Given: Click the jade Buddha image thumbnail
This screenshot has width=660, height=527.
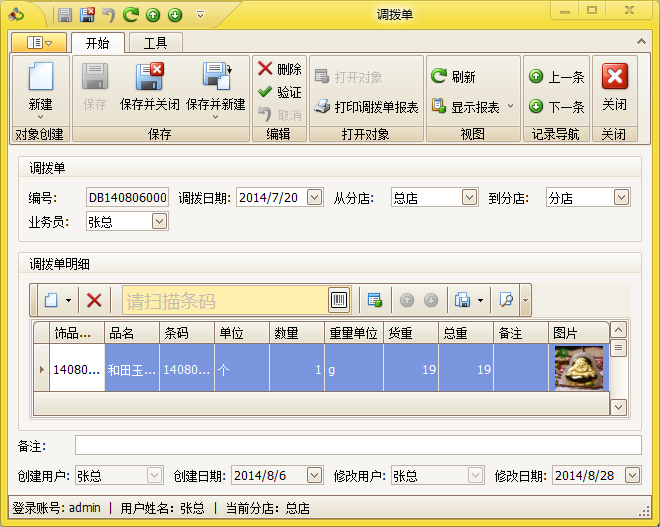Looking at the screenshot, I should point(579,368).
